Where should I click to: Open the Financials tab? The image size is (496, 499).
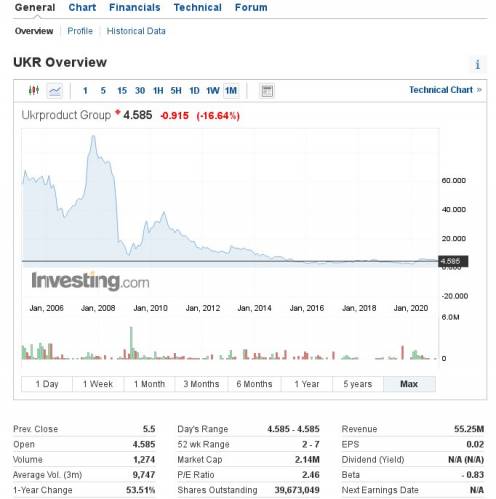[135, 7]
